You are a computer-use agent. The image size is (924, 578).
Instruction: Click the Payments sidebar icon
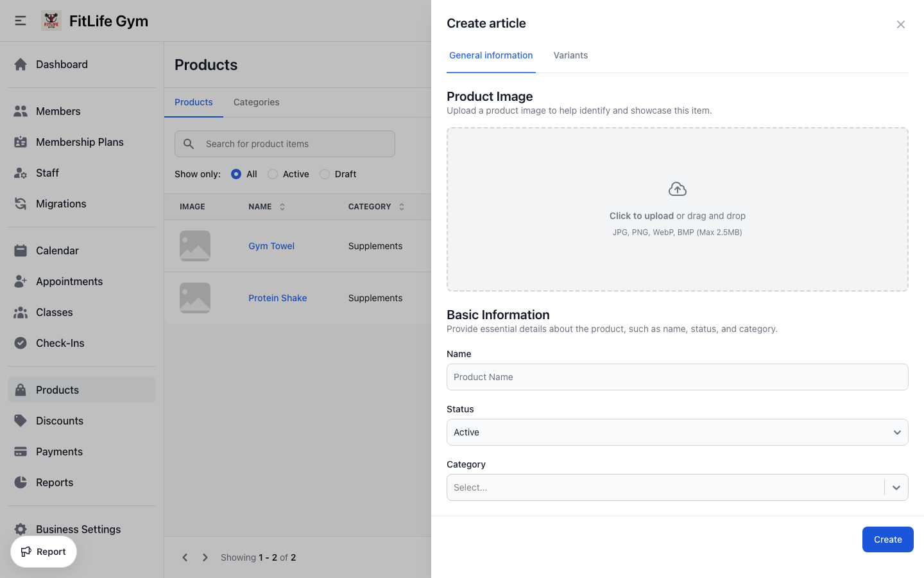click(x=21, y=451)
